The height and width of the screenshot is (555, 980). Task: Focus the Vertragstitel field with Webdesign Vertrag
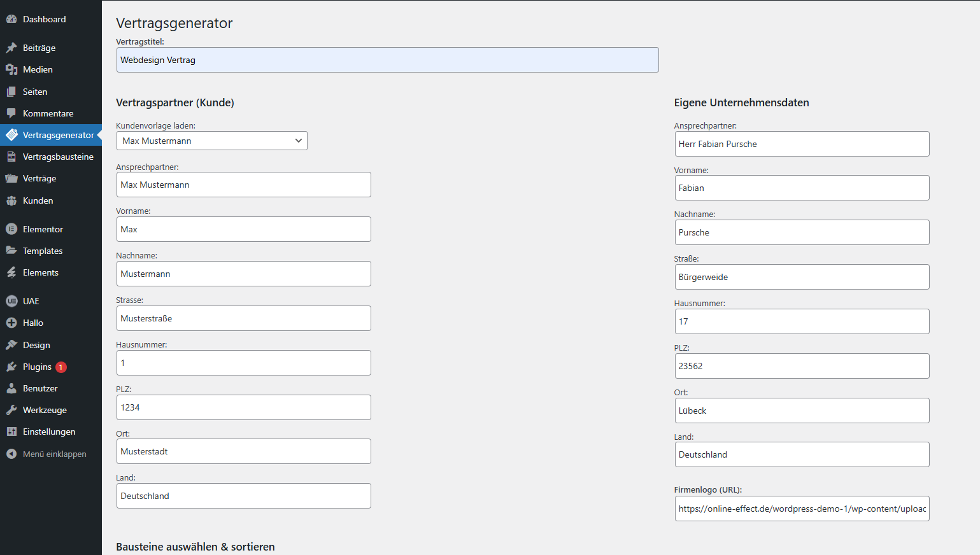click(x=387, y=60)
